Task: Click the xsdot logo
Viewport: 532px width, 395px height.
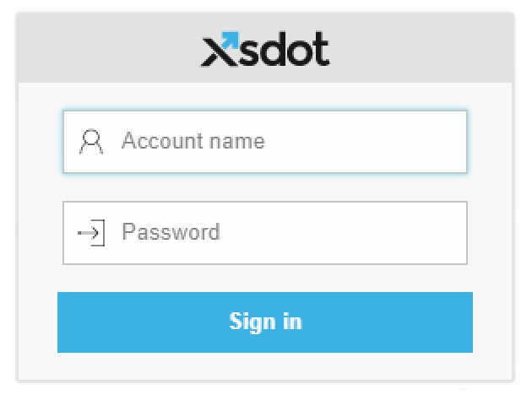Action: pyautogui.click(x=265, y=50)
